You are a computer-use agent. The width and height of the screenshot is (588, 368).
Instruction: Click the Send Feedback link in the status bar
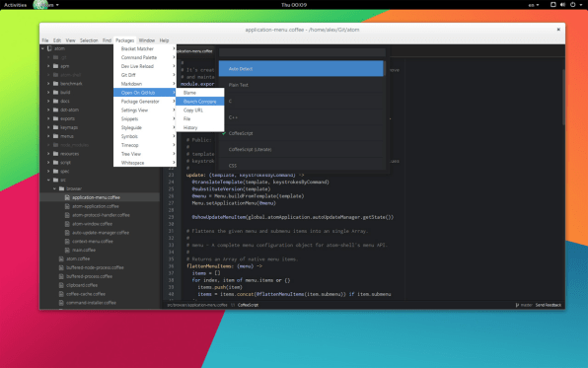point(549,305)
